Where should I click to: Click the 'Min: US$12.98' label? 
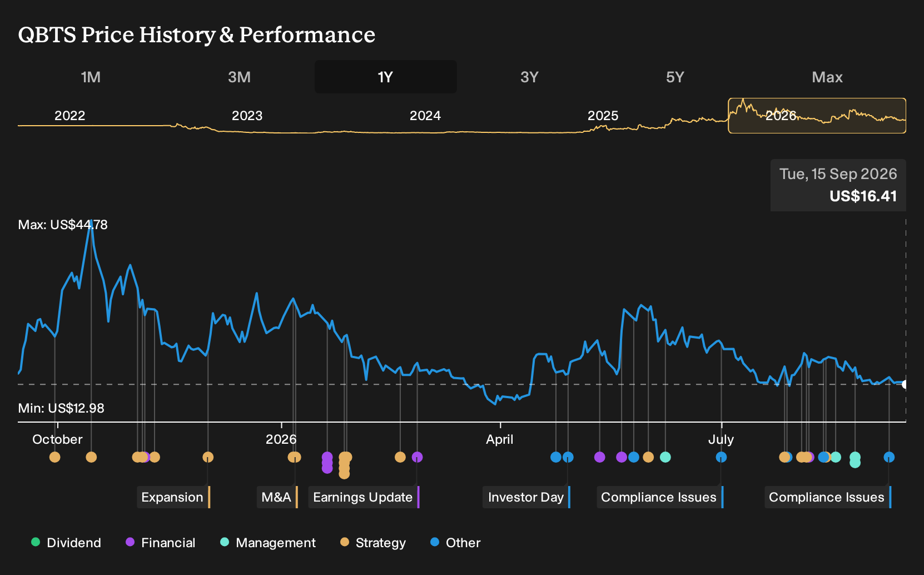click(x=61, y=408)
